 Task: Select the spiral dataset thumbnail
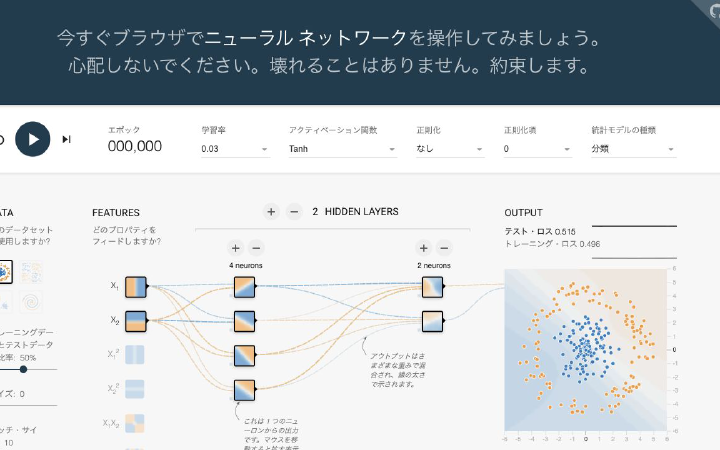tap(31, 302)
